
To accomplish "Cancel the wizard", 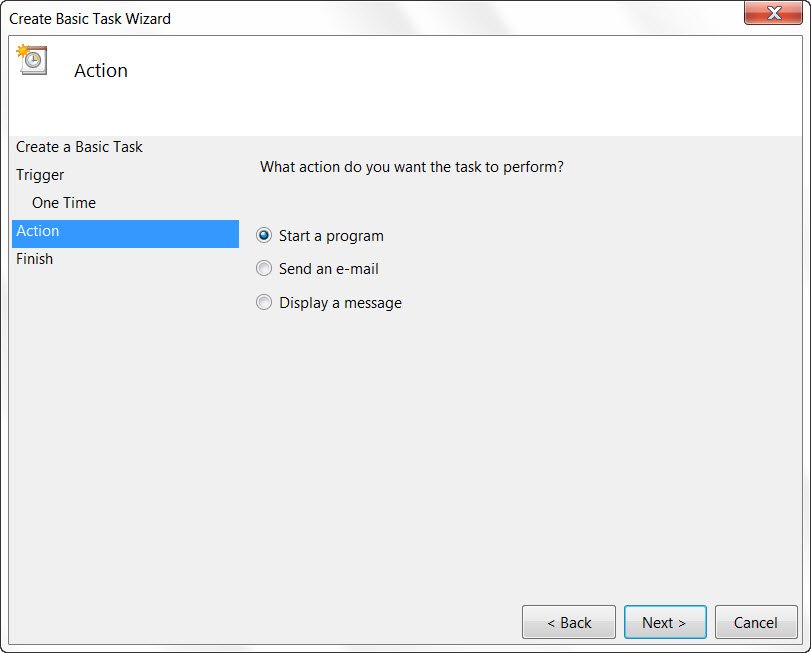I will point(755,622).
